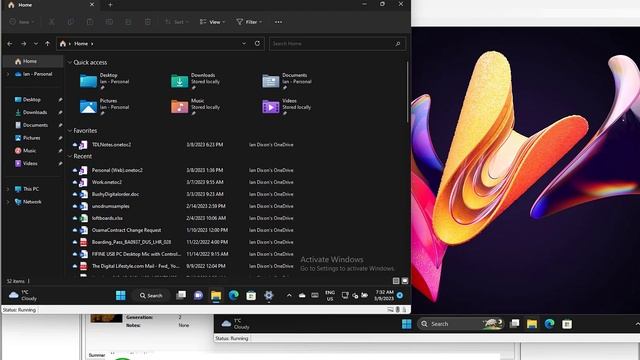Image resolution: width=640 pixels, height=360 pixels.
Task: Open Microsoft Store on front VM taskbar
Action: click(251, 296)
